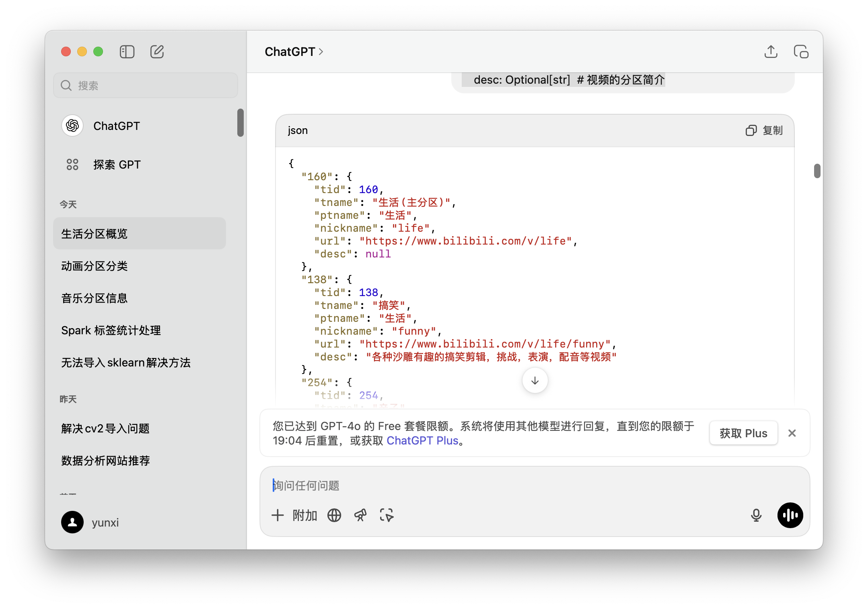Open the 数据分析网站推荐 conversation
Viewport: 868px width, 609px height.
click(140, 461)
